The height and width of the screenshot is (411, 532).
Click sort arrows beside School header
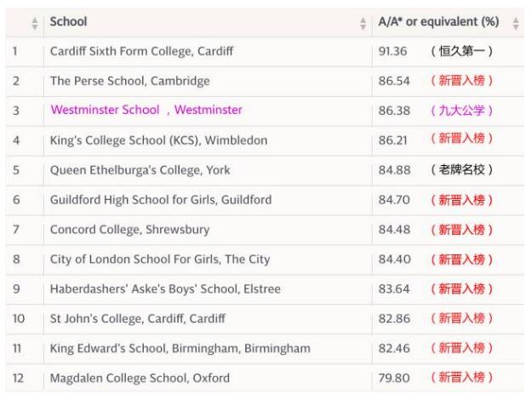pyautogui.click(x=363, y=23)
